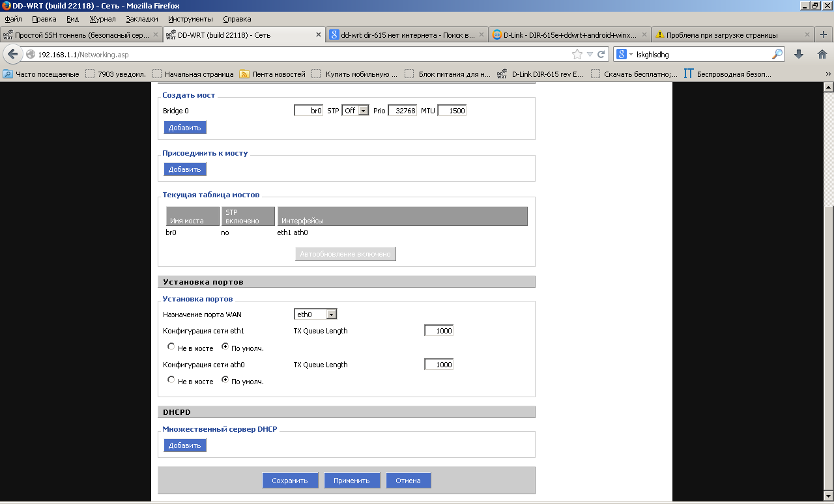Open the Файл menu
The height and width of the screenshot is (504, 834).
[x=13, y=19]
